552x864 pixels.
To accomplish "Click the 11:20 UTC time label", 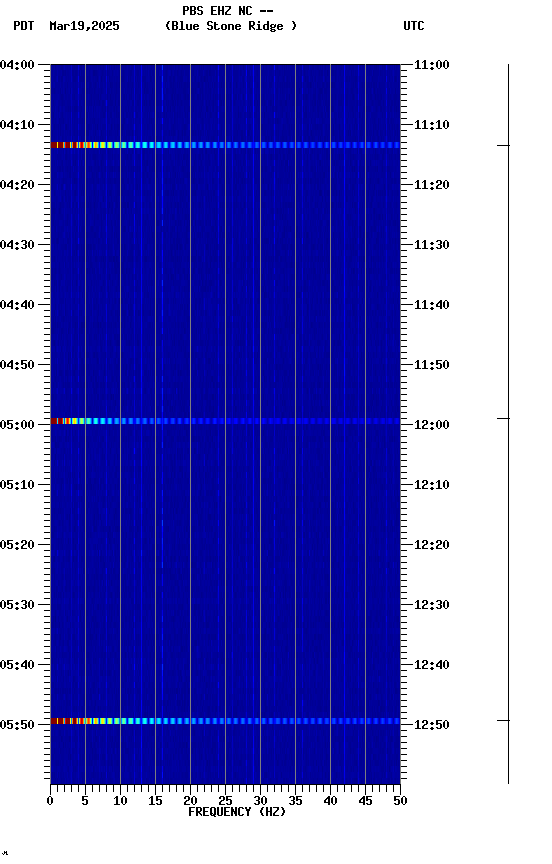I will tap(432, 185).
